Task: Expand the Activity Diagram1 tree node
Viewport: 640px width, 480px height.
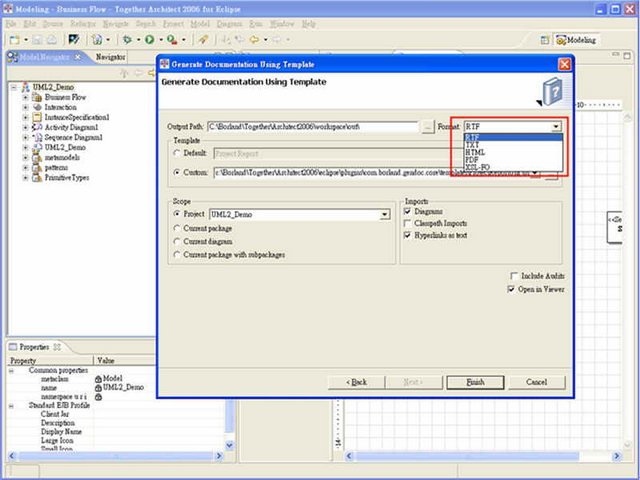Action: pyautogui.click(x=25, y=127)
